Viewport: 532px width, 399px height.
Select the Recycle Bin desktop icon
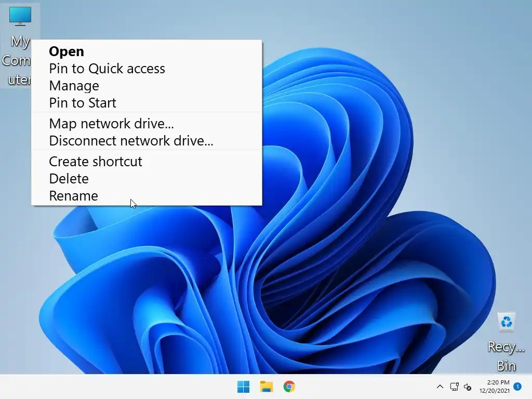pos(506,342)
